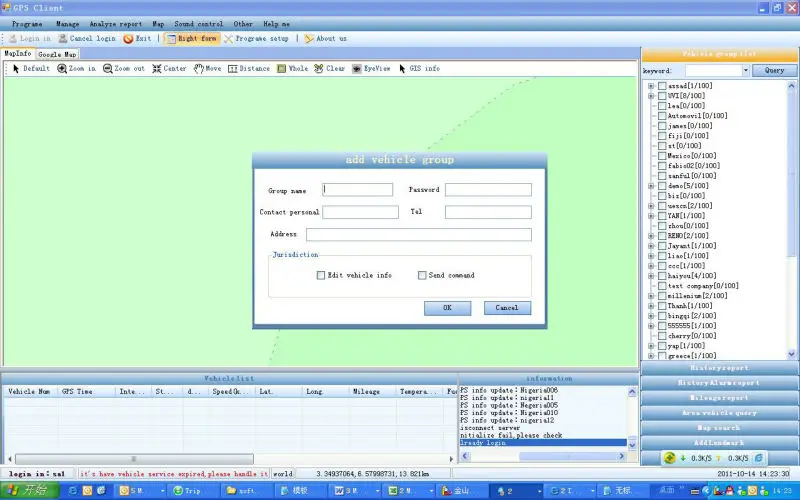Activate the Zoom out map tool
Screen dimensions: 800x500
(x=123, y=68)
